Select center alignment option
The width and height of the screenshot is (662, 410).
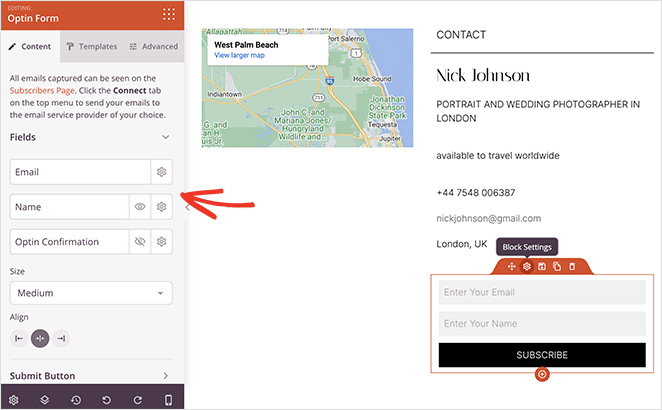[40, 339]
